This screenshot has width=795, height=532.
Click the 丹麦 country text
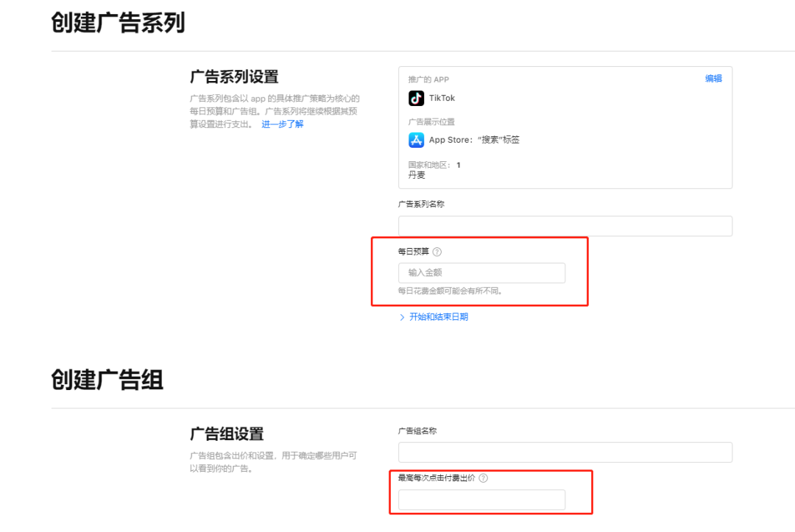417,175
